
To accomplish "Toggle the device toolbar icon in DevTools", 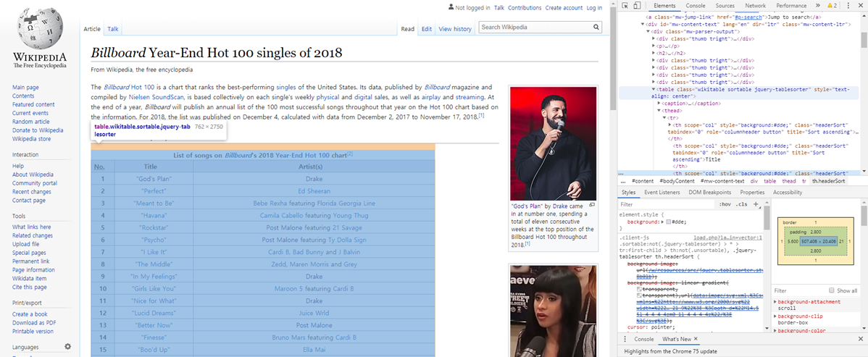I will [637, 6].
